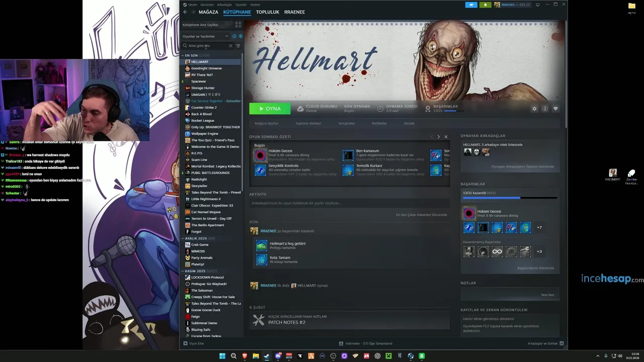Click the Yeni Not button

pos(547,295)
